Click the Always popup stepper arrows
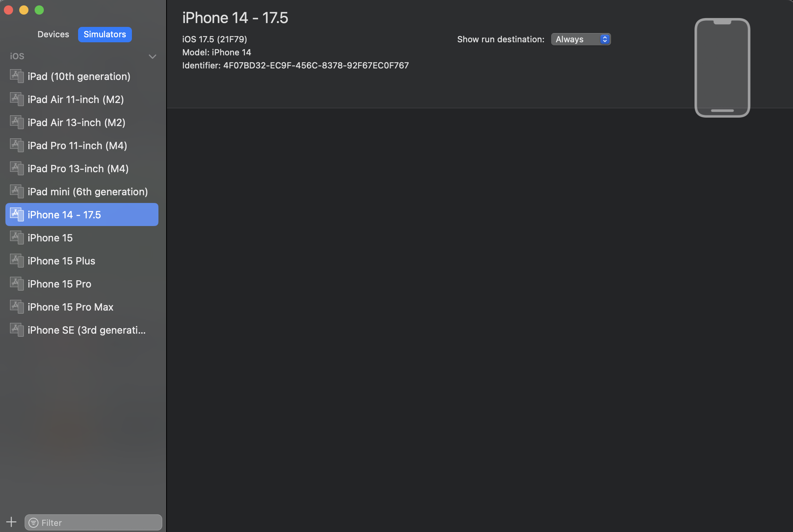The image size is (793, 532). pyautogui.click(x=605, y=39)
